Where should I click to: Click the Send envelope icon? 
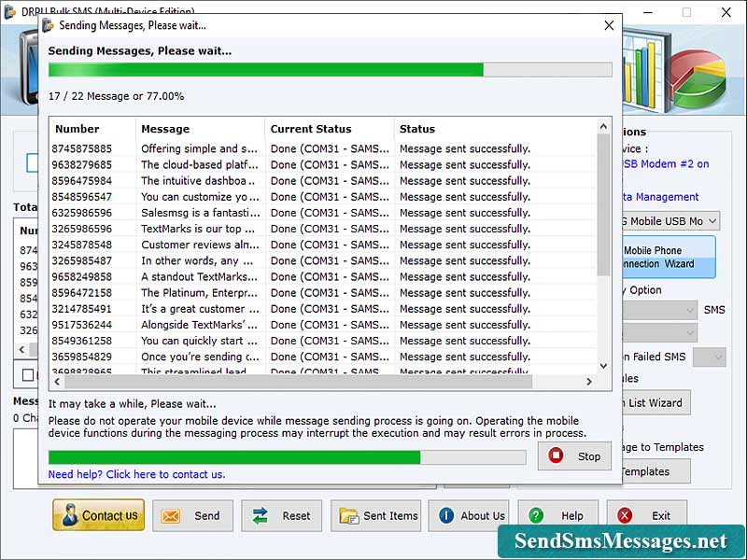click(172, 515)
